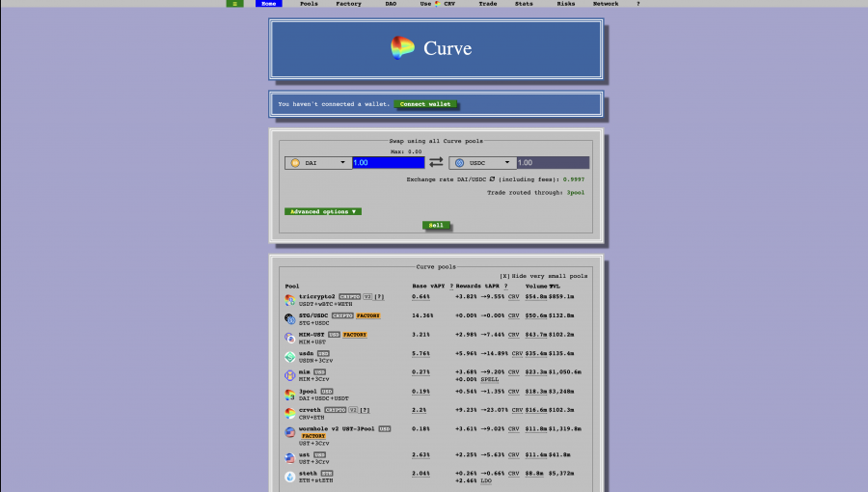Click the crveth pool icon
868x492 pixels.
(x=289, y=414)
